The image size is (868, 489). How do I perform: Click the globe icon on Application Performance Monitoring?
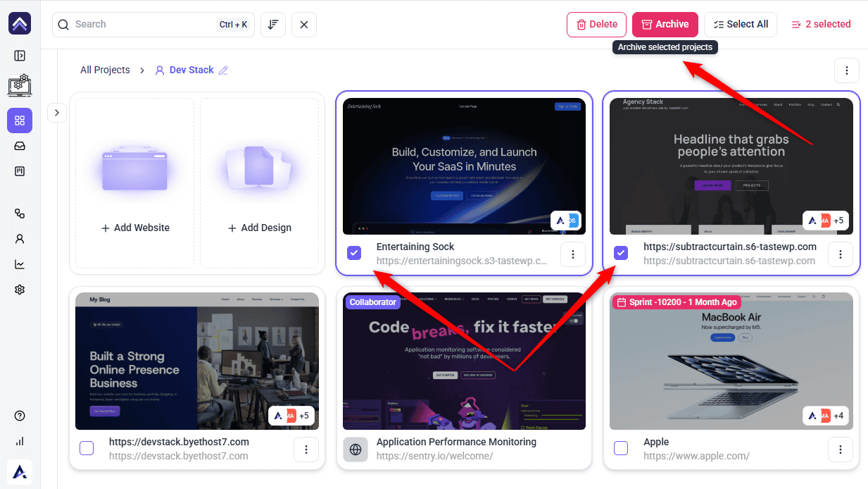pyautogui.click(x=356, y=450)
